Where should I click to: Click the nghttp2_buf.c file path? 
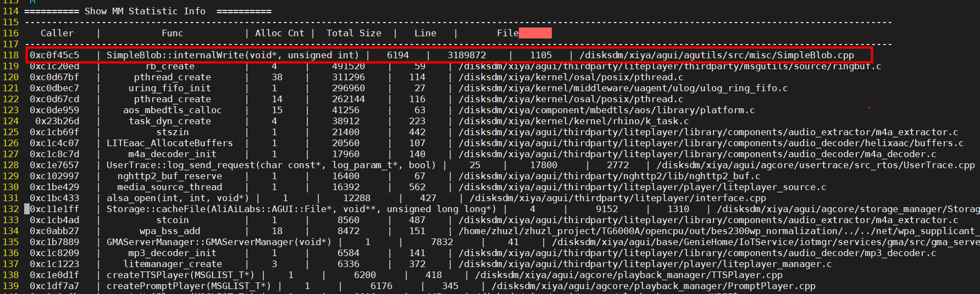pos(610,176)
